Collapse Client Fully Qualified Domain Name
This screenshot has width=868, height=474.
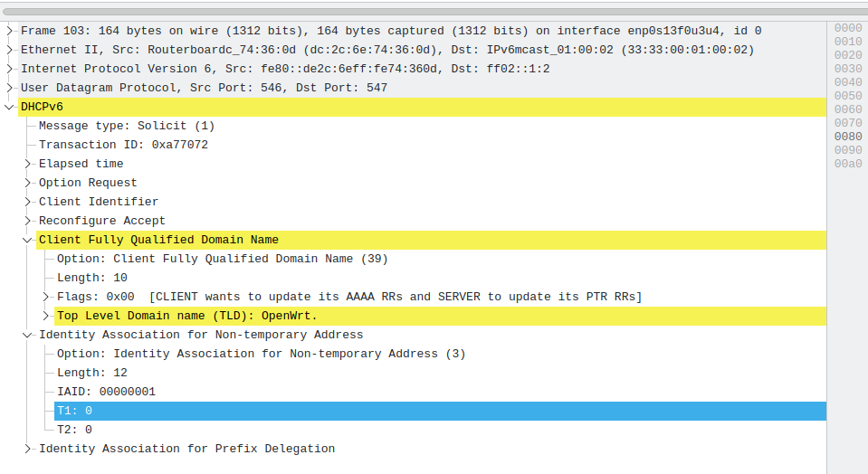click(x=28, y=240)
